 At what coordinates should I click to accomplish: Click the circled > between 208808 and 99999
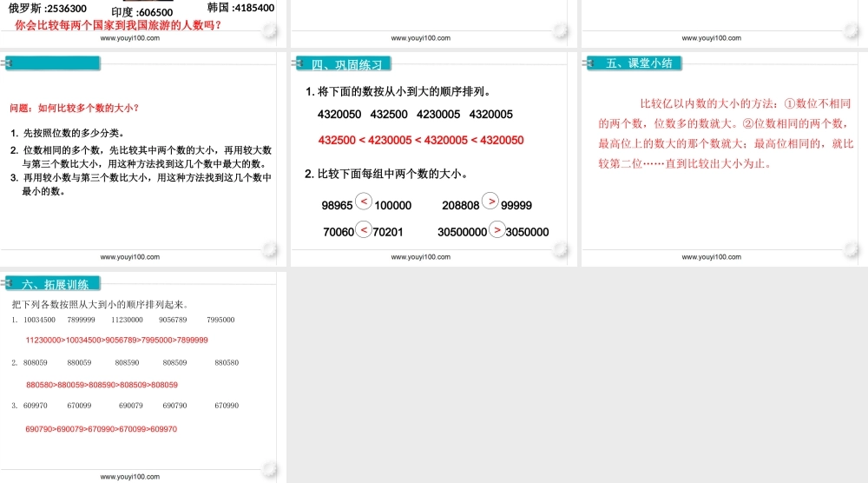490,202
